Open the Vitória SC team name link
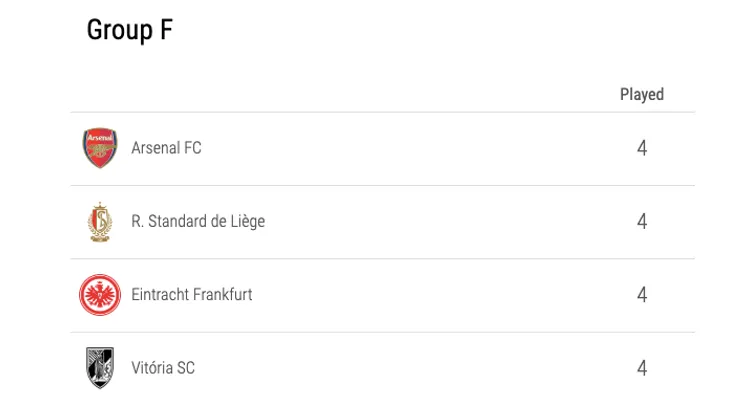 [163, 368]
